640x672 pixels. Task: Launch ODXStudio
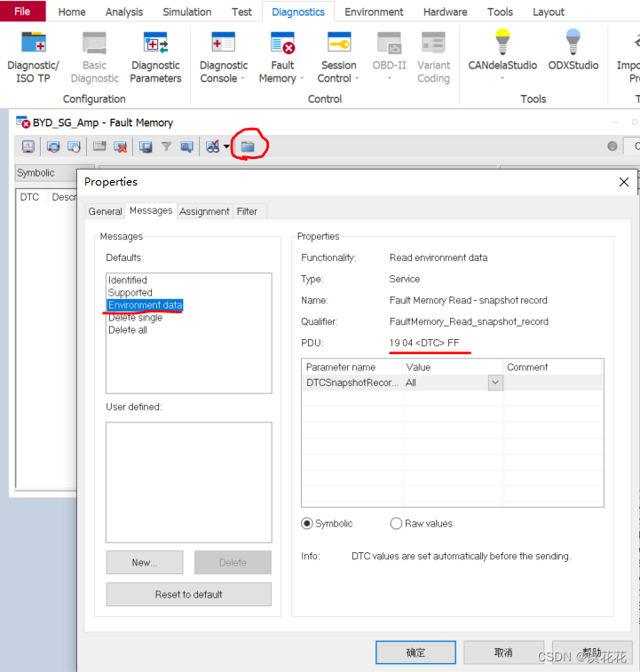click(x=573, y=50)
